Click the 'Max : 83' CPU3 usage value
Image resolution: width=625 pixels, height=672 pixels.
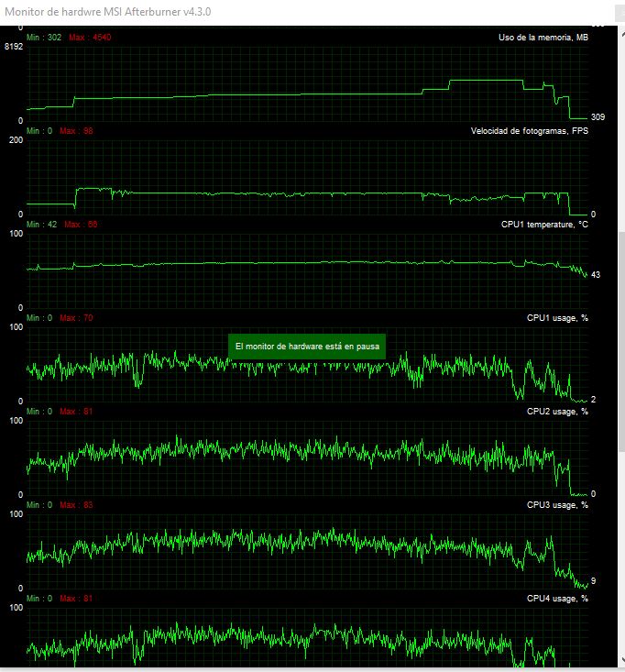(x=76, y=504)
